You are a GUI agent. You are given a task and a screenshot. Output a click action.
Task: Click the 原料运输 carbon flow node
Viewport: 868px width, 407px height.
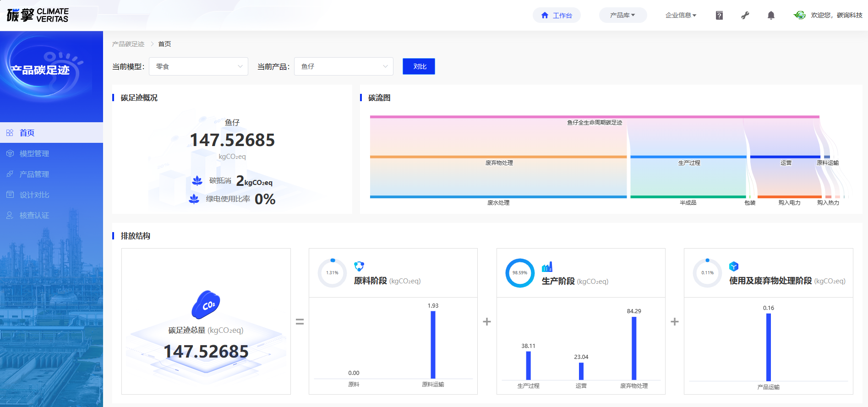pyautogui.click(x=827, y=157)
